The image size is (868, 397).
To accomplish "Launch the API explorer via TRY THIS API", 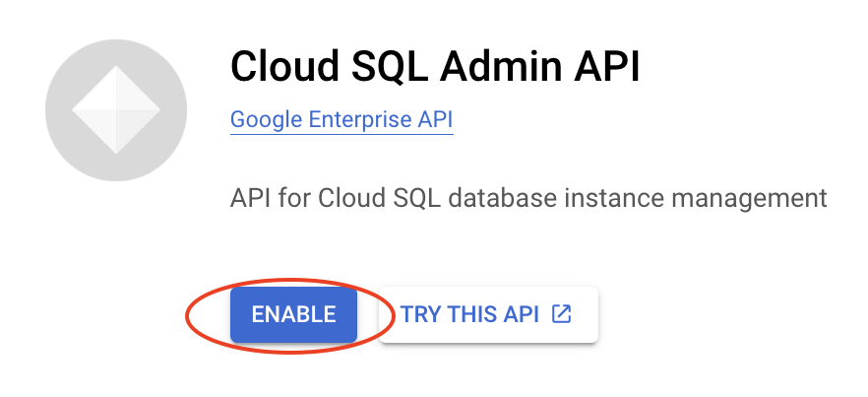I will [488, 315].
